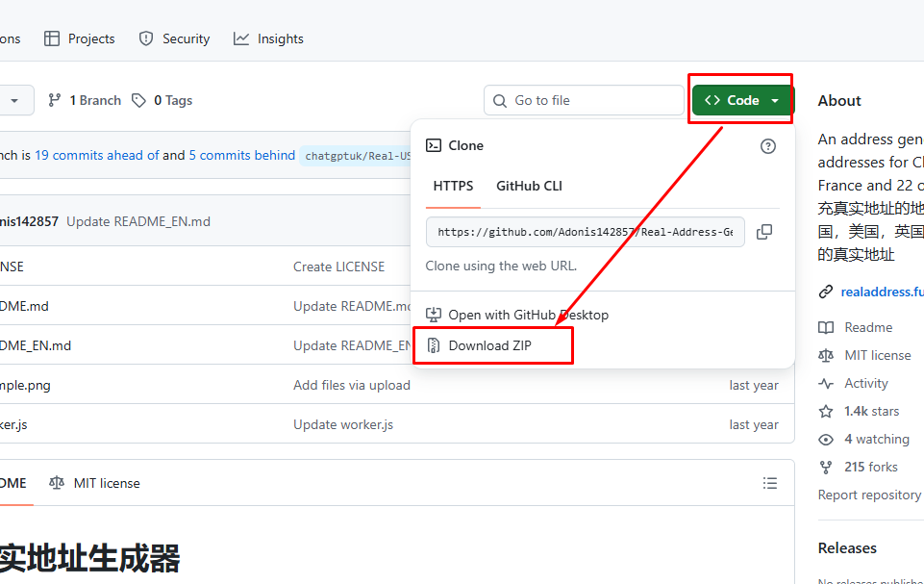The width and height of the screenshot is (924, 584).
Task: Click the Insights graph icon
Action: (241, 38)
